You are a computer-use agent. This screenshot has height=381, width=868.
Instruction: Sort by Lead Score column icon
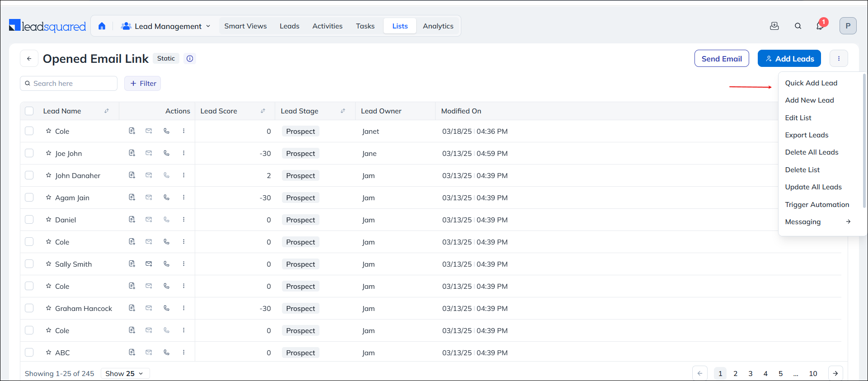pyautogui.click(x=263, y=111)
